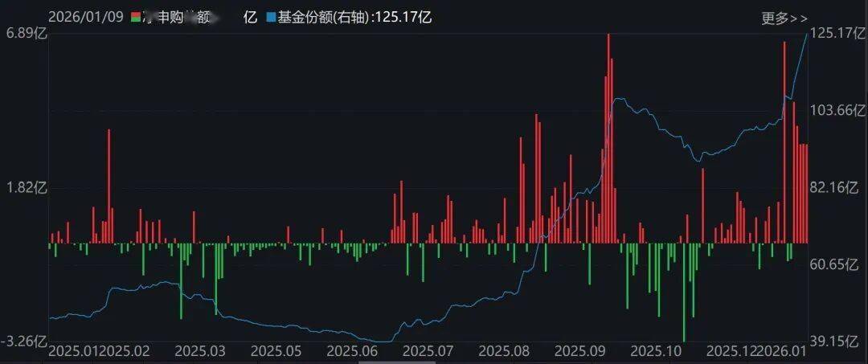Click the blue 基金份额 legend square

(270, 18)
